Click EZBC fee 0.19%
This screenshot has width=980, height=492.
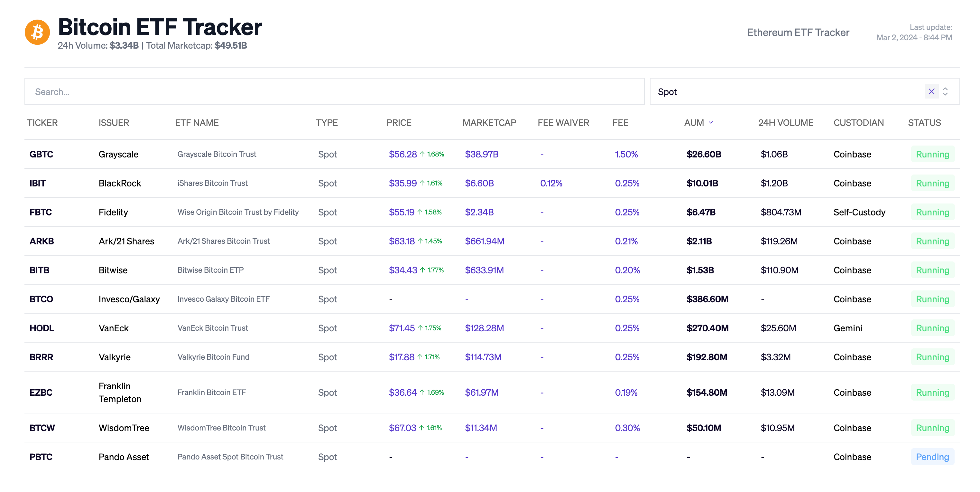click(626, 392)
